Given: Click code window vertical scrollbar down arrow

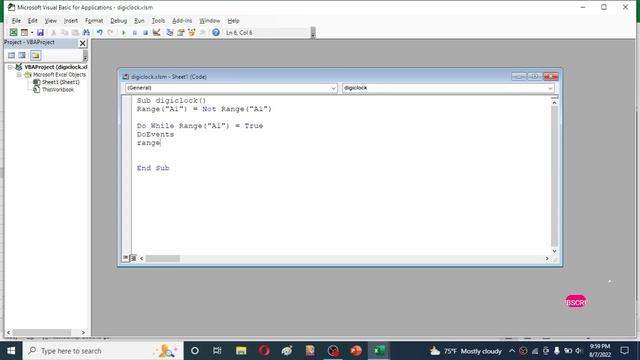Looking at the screenshot, I should 554,251.
